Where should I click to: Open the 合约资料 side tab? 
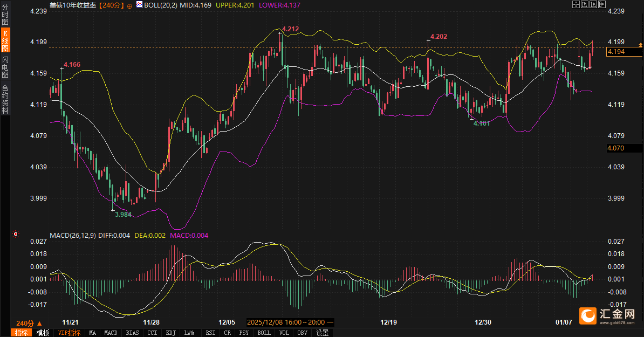click(5, 99)
